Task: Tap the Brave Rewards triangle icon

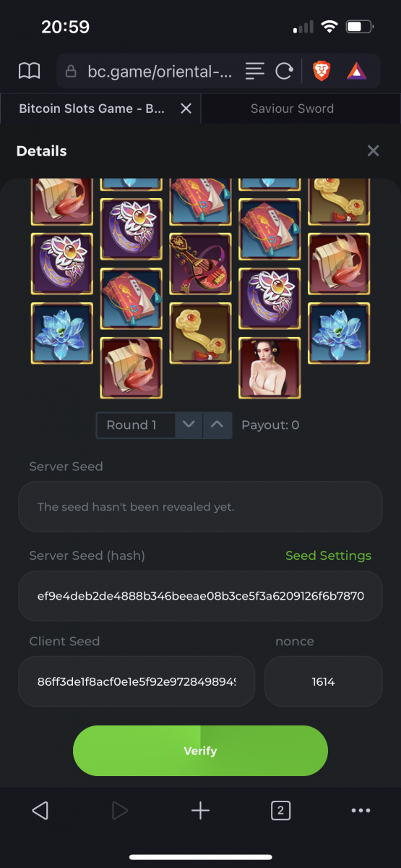Action: coord(356,70)
